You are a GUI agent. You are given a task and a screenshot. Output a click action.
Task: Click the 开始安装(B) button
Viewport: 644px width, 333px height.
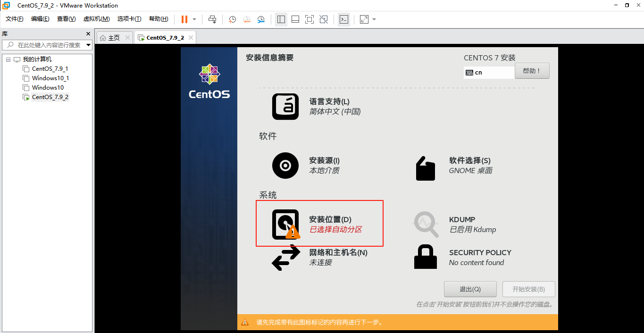click(x=529, y=289)
